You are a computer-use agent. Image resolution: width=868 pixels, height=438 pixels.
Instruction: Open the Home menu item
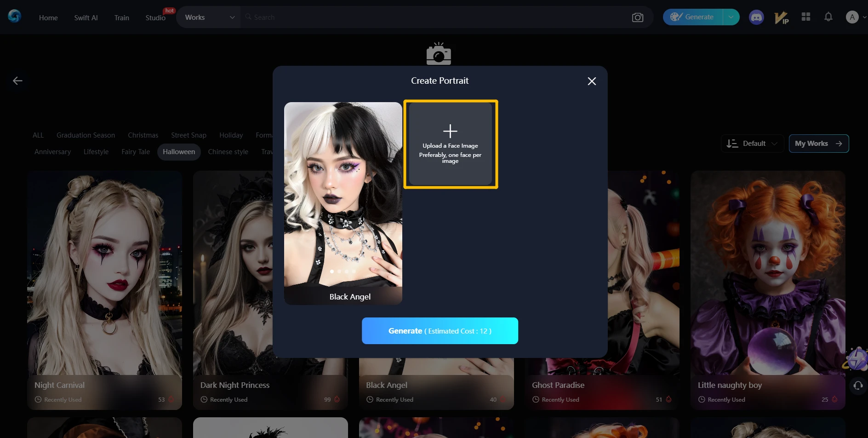click(48, 17)
